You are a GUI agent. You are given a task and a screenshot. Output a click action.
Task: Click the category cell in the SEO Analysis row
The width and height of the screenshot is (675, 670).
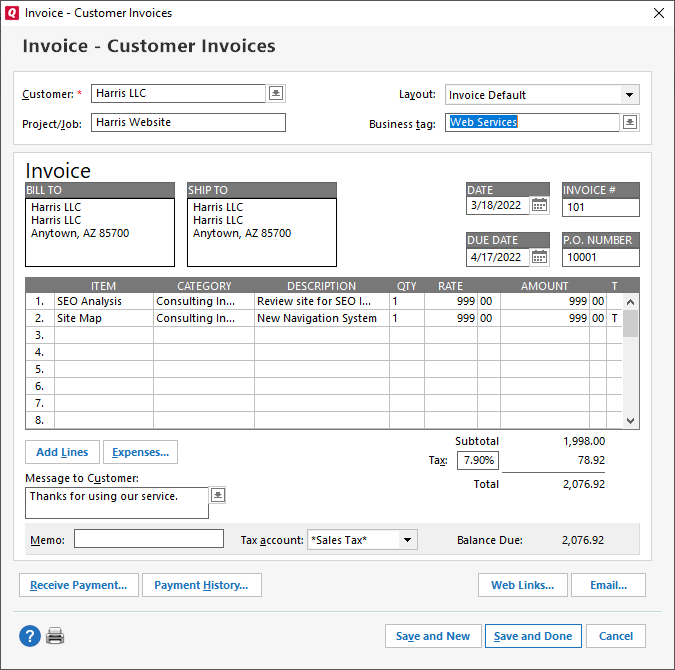pos(204,301)
